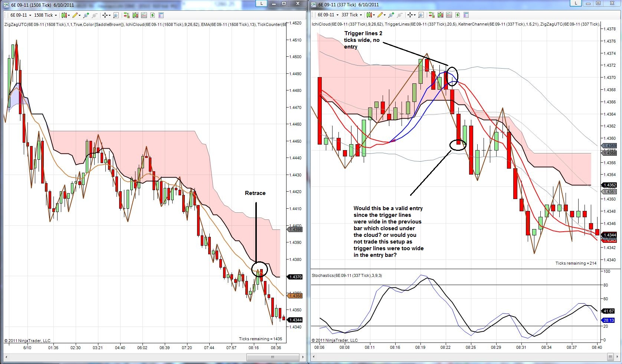The height and width of the screenshot is (364, 622).
Task: Zoom out on the 337 Tick chart
Action: [399, 15]
